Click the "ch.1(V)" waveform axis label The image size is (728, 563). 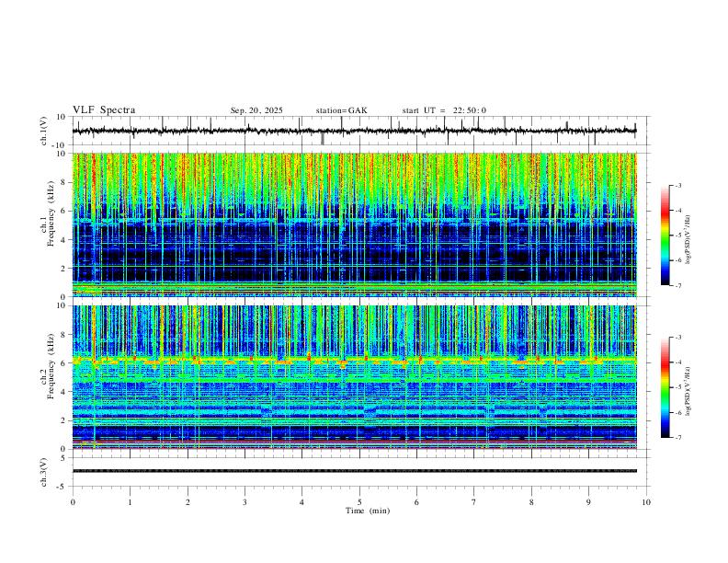(x=43, y=131)
